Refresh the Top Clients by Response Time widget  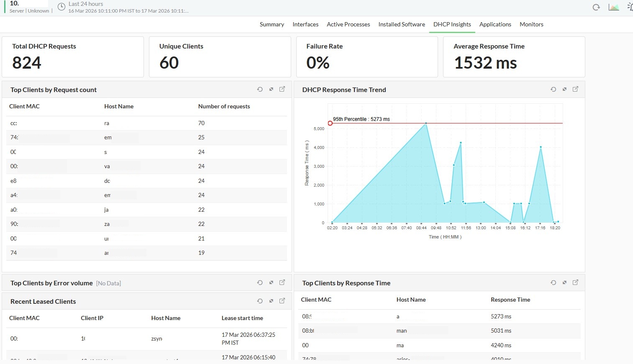pyautogui.click(x=553, y=283)
